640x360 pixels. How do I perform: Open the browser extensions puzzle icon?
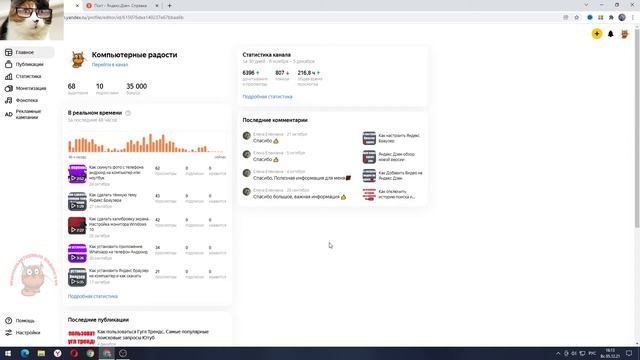[x=611, y=18]
